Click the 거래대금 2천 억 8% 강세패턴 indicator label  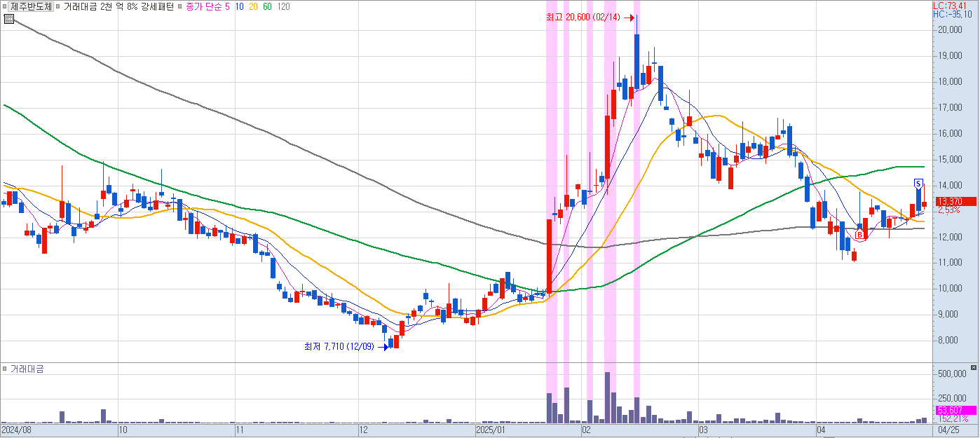coord(118,6)
